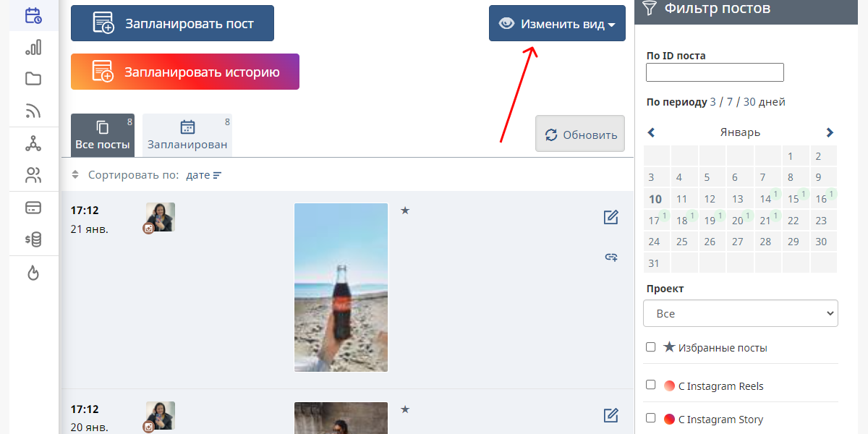Open the sort by дате dropdown

(x=203, y=175)
